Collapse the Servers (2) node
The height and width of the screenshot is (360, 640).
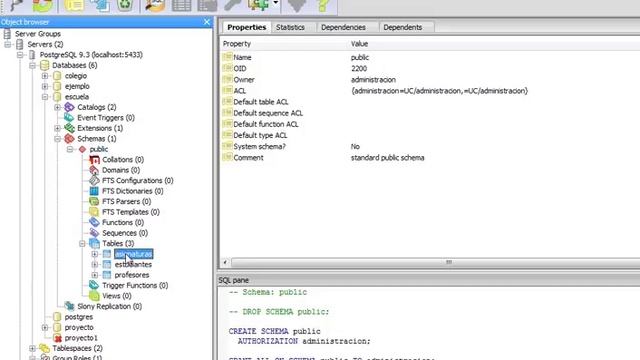pos(8,44)
